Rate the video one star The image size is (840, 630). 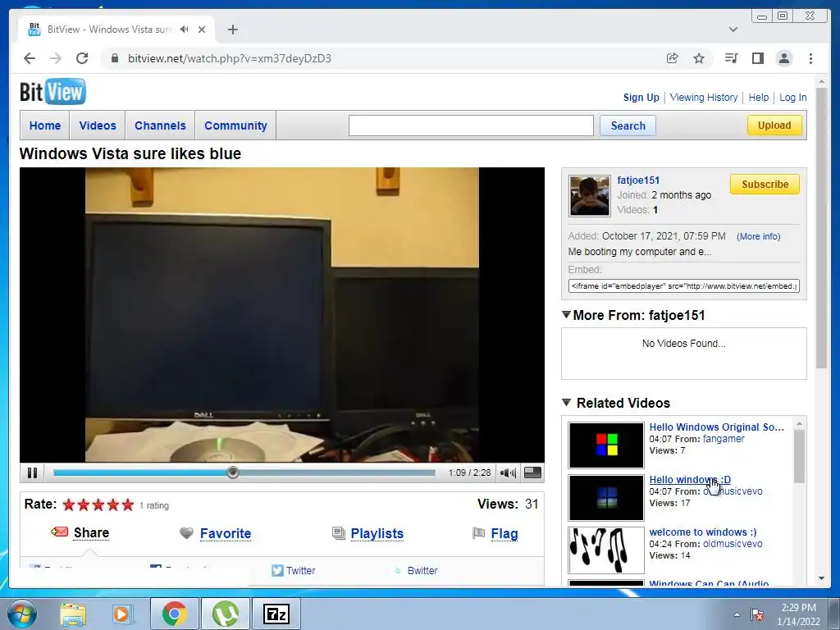pyautogui.click(x=69, y=504)
